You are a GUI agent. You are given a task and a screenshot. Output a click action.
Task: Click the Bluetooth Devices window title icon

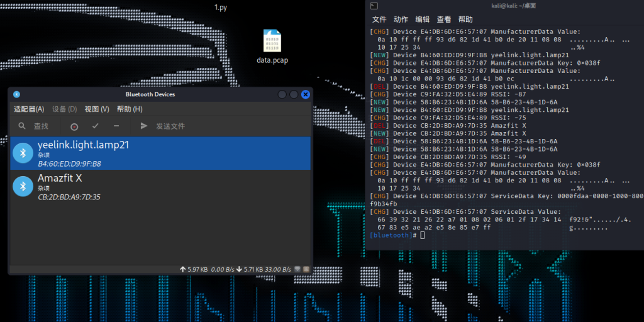16,94
